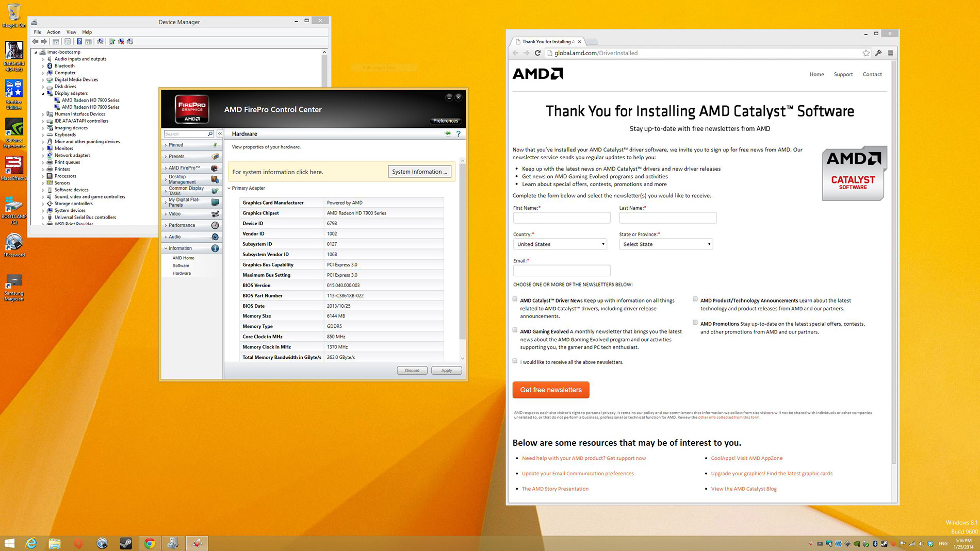Check the AMD Promotions box

point(695,322)
